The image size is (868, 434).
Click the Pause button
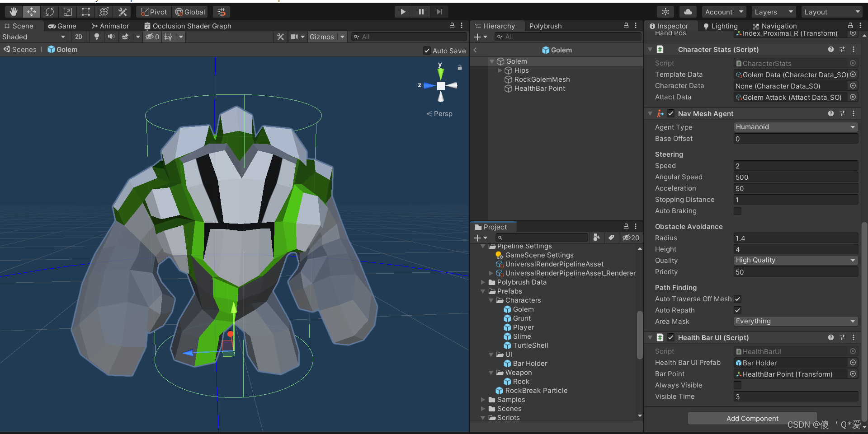(x=421, y=12)
